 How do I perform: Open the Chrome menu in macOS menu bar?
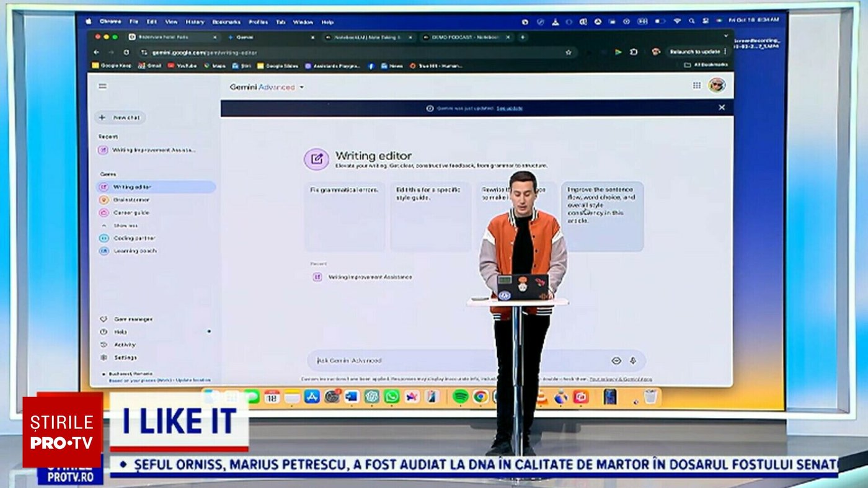coord(110,22)
